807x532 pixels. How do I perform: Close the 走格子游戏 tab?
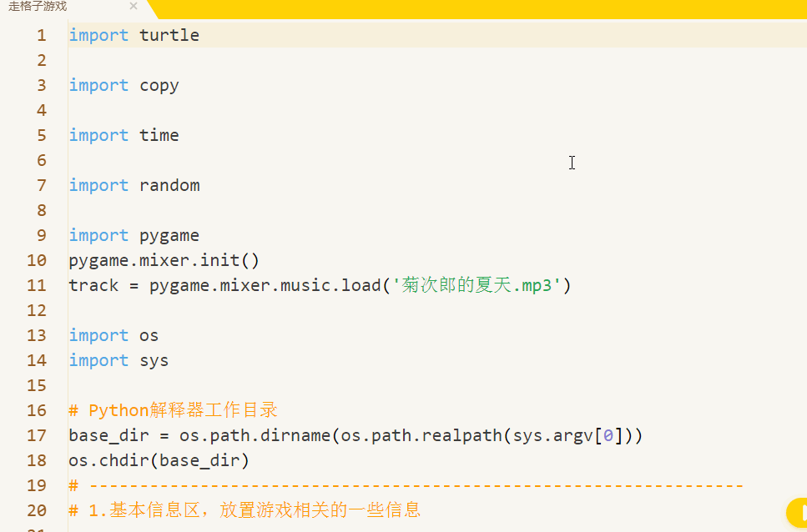(x=134, y=6)
